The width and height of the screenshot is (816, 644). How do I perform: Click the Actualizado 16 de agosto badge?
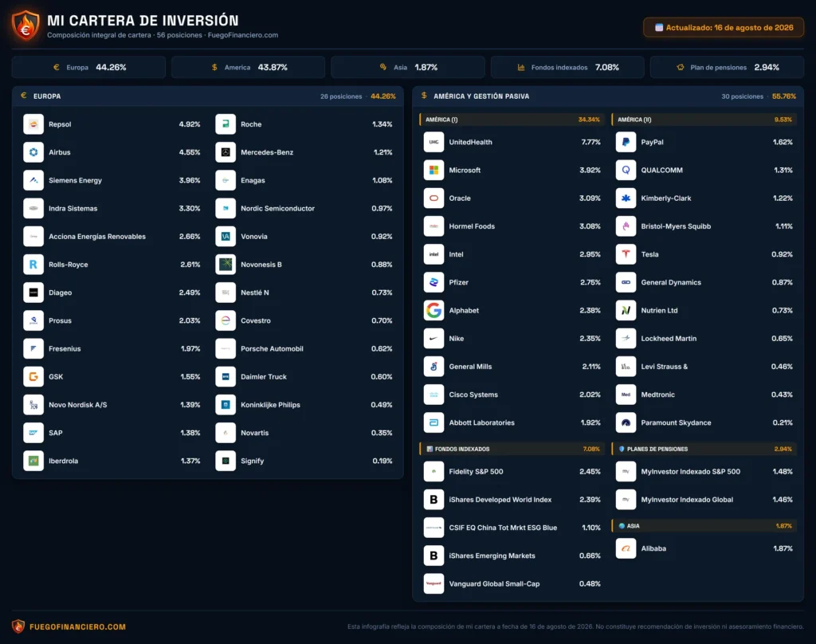[x=724, y=28]
